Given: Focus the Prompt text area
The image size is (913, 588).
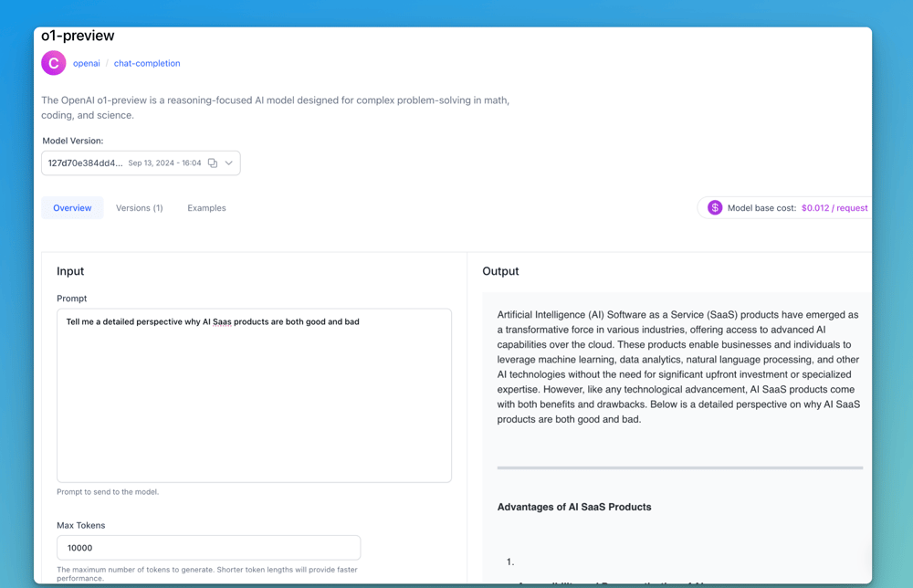Looking at the screenshot, I should 254,402.
